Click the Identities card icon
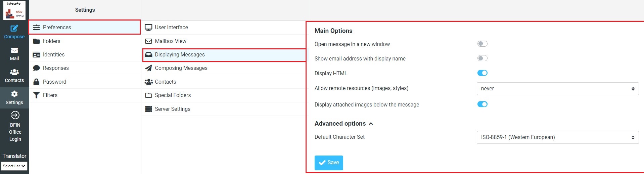 pos(37,55)
